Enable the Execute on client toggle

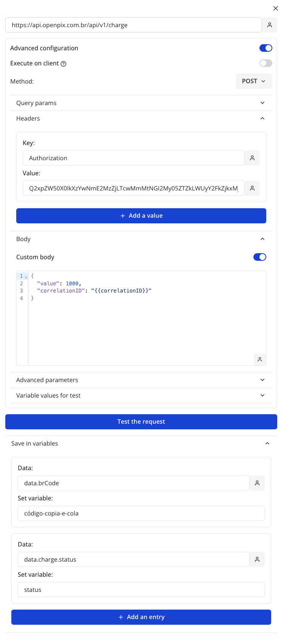pos(266,63)
